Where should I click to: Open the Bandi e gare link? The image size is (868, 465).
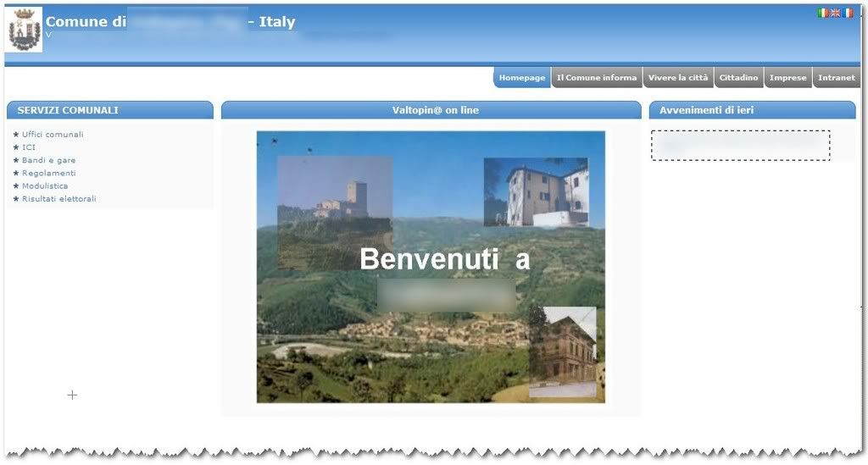48,160
